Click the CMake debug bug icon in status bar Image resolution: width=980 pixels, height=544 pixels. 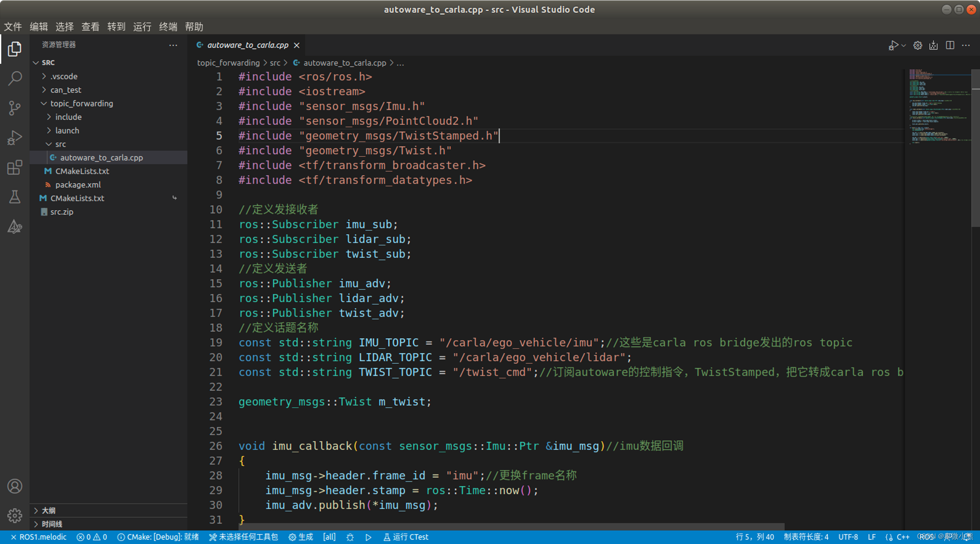pos(350,537)
